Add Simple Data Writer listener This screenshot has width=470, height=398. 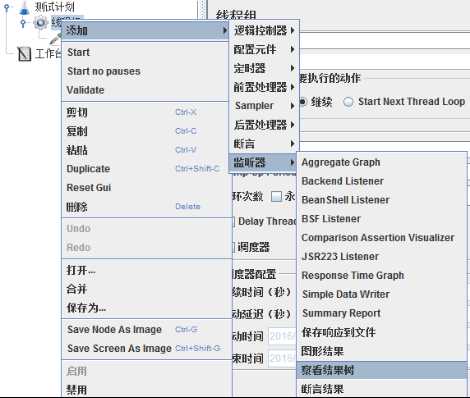[x=382, y=294]
